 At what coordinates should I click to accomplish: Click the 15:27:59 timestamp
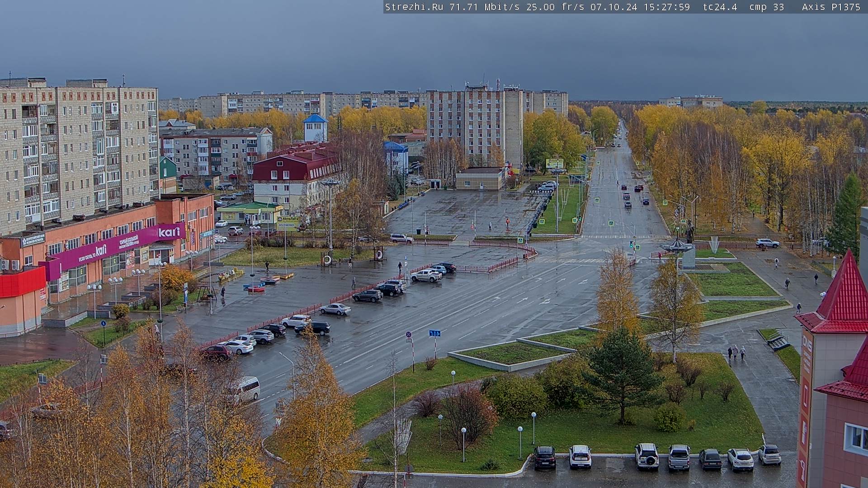tap(666, 7)
